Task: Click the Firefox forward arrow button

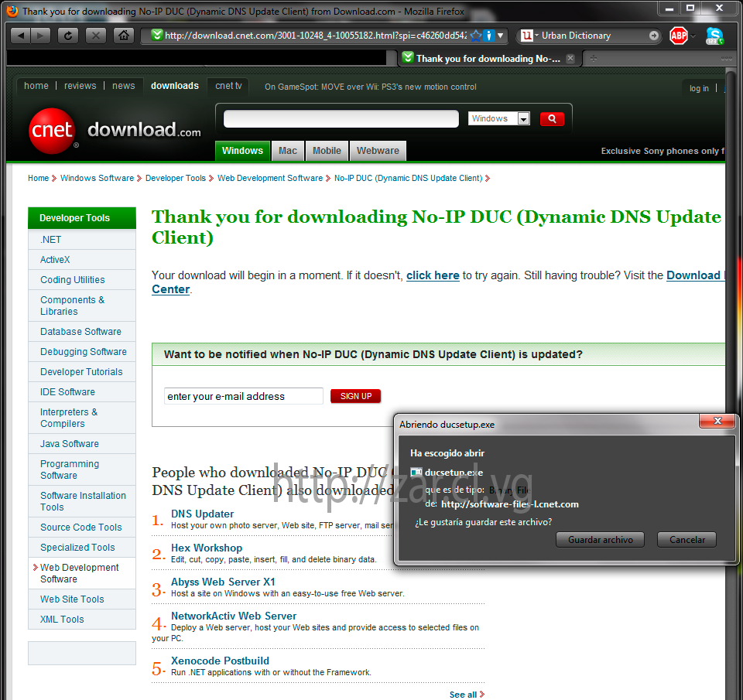Action: [x=40, y=36]
